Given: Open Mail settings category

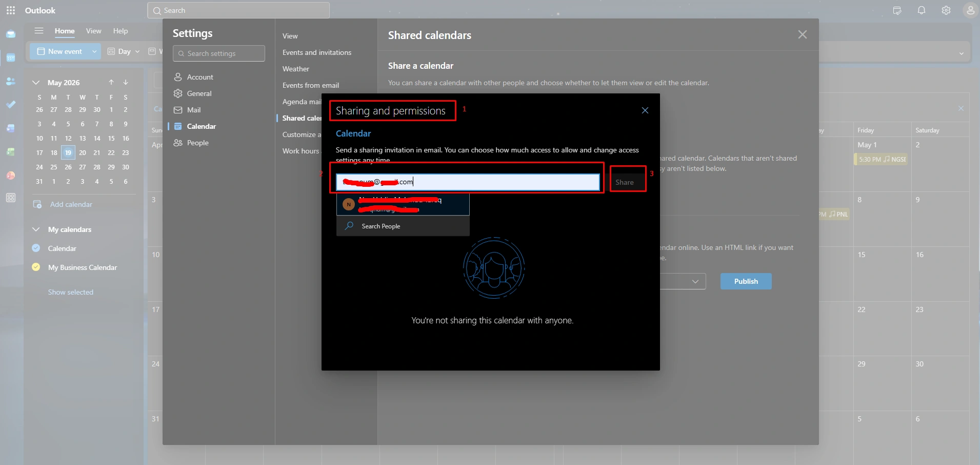Looking at the screenshot, I should click(219, 110).
